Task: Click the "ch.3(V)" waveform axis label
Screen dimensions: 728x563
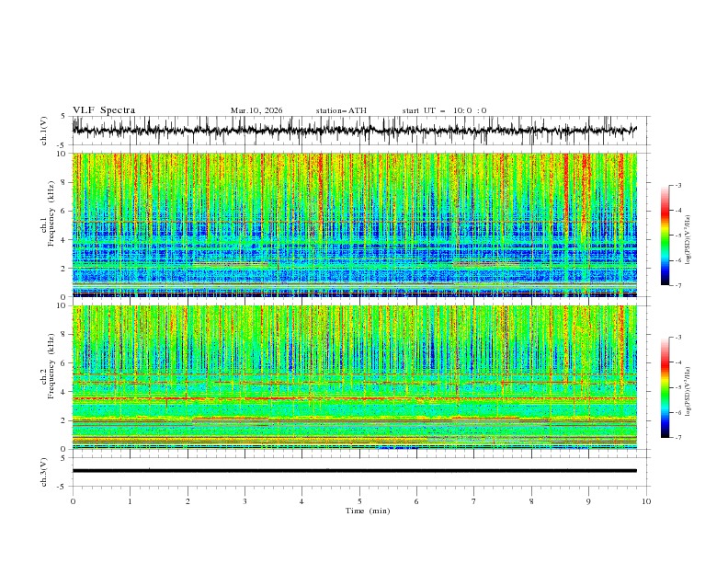Action: 44,472
